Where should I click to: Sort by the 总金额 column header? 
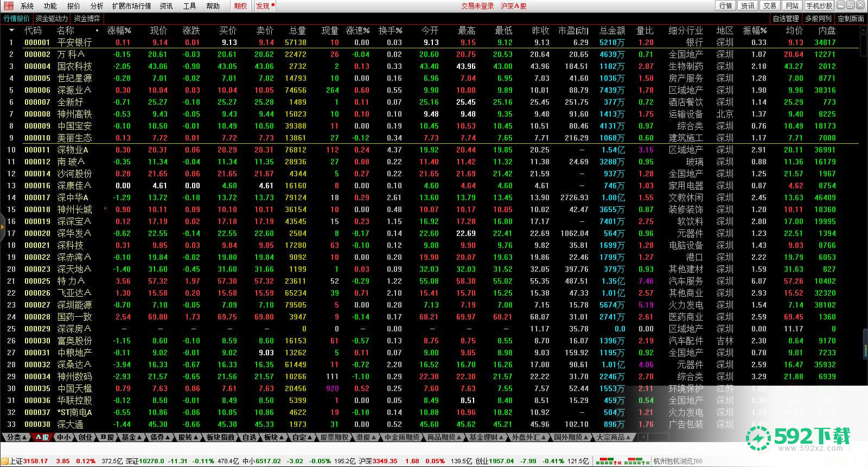(612, 30)
